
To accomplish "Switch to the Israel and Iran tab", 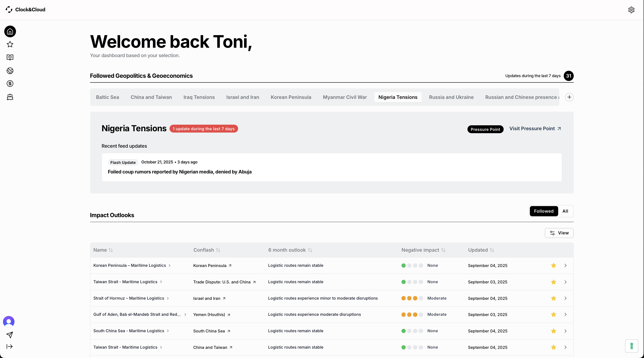I will point(243,97).
